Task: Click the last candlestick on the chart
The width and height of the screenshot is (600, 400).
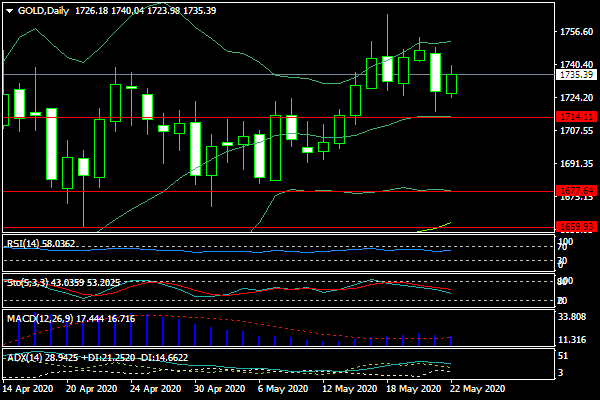Action: 451,84
